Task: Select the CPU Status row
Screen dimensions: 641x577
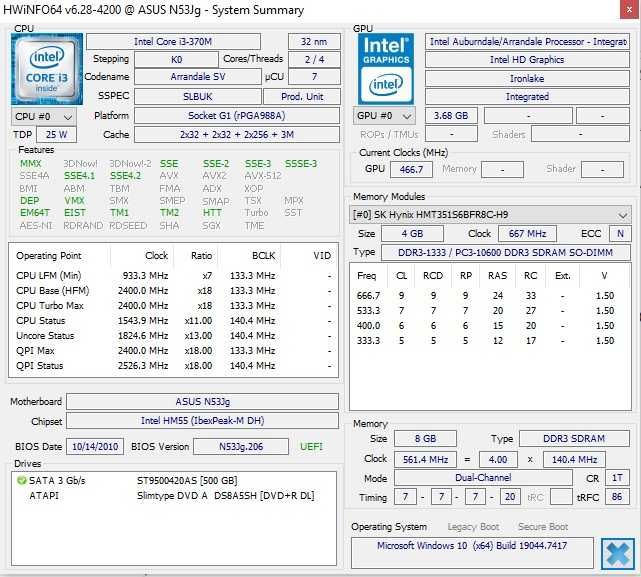Action: (174, 321)
